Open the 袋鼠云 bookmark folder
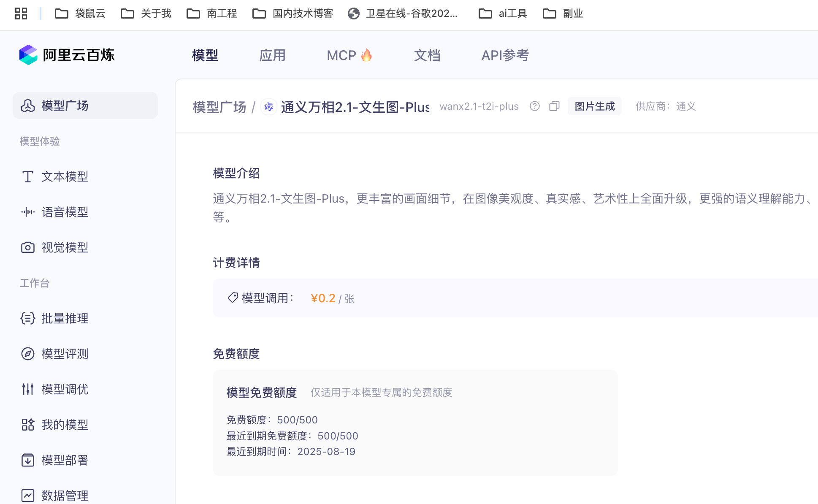 pos(80,14)
